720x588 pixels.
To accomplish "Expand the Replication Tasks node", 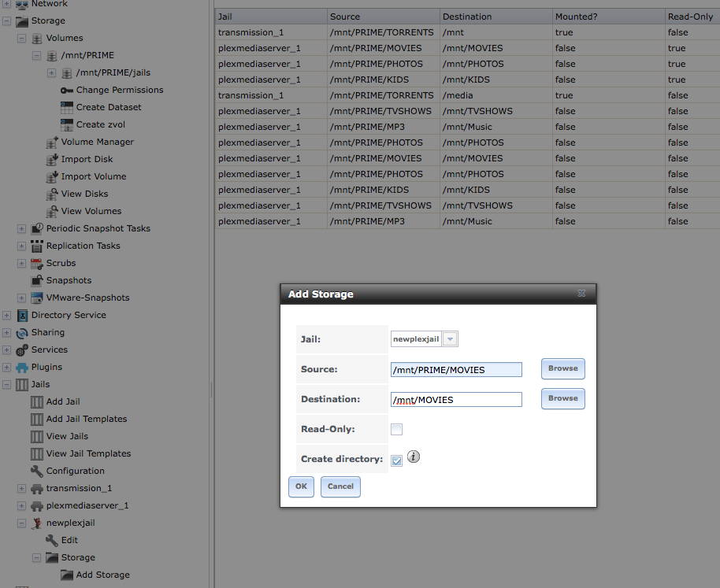I will 21,246.
